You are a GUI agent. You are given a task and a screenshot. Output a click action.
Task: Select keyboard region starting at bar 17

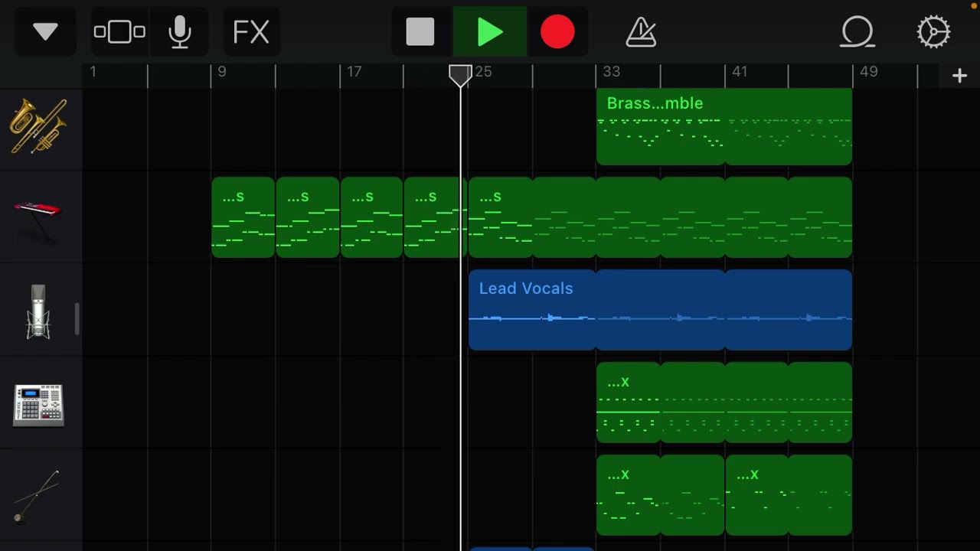click(x=371, y=217)
